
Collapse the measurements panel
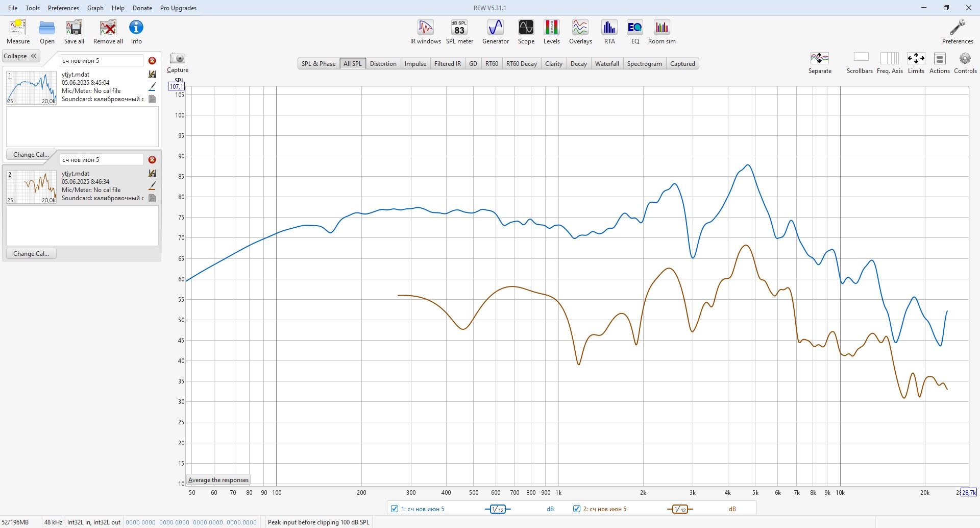coord(21,56)
